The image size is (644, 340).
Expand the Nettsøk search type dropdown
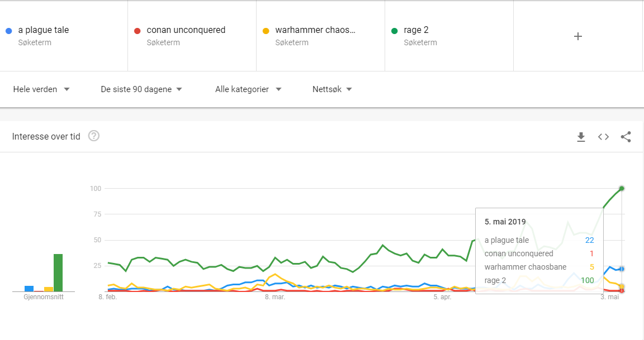(332, 89)
